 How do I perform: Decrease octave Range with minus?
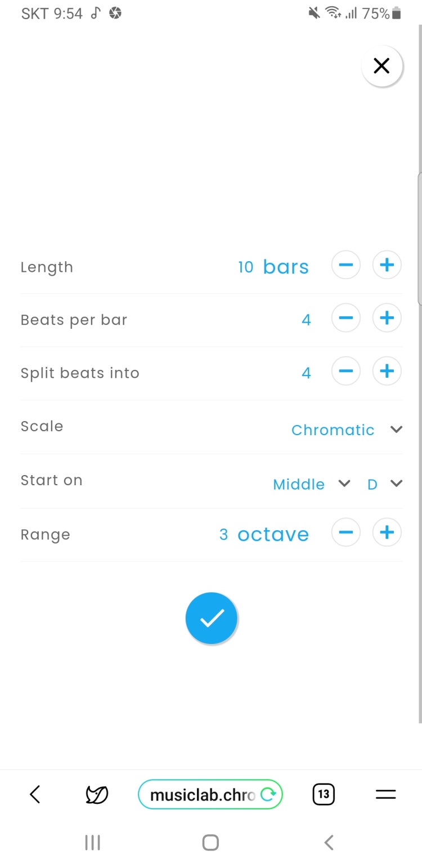(345, 533)
